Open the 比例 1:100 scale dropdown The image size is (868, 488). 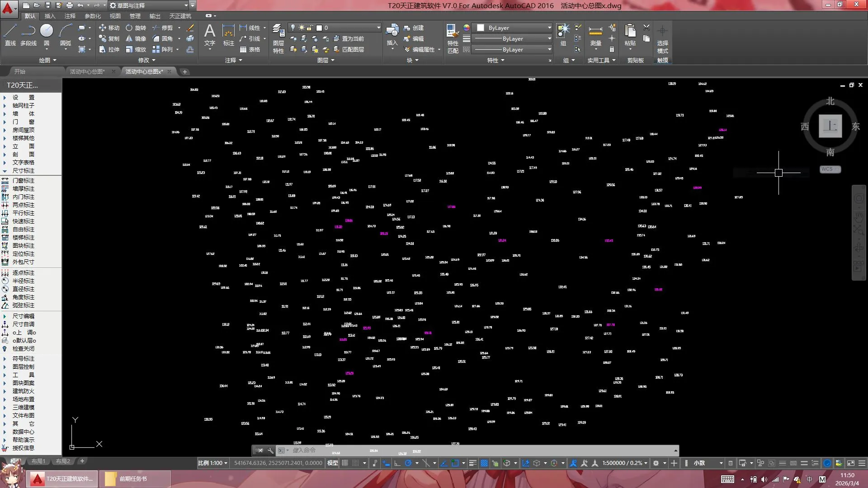[x=212, y=463]
